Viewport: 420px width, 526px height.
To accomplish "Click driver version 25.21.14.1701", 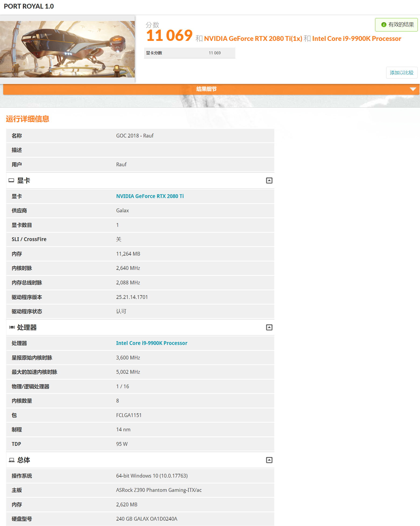I will tap(132, 297).
